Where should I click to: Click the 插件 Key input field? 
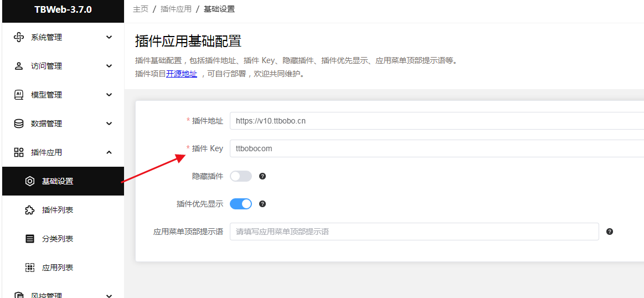437,148
